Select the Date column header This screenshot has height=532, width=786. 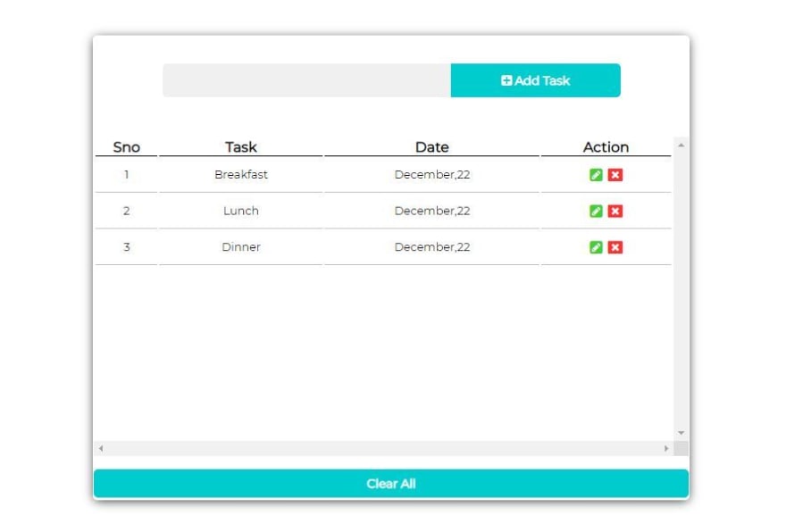point(432,146)
